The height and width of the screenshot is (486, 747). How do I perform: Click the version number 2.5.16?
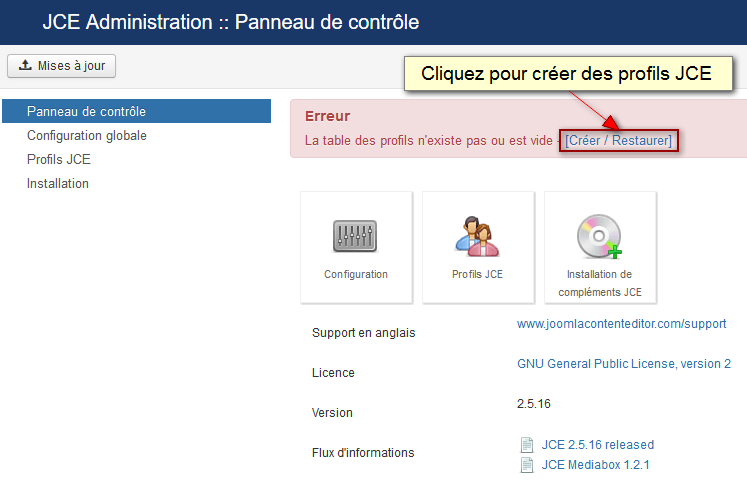click(534, 404)
